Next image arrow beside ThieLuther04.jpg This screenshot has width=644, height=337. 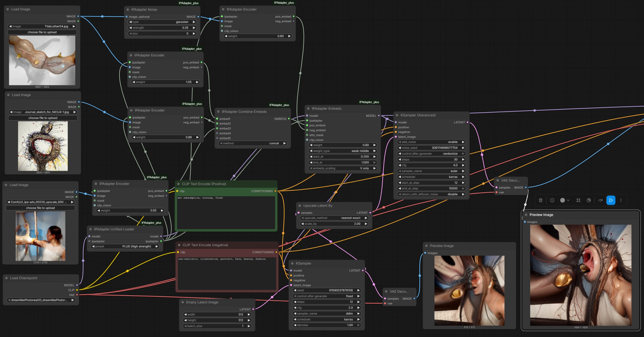tap(74, 27)
